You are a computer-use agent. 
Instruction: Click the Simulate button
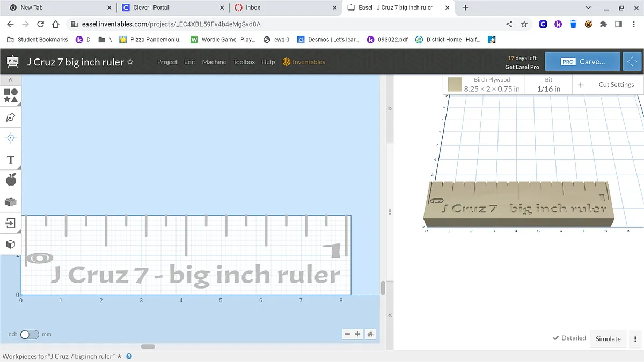point(608,339)
